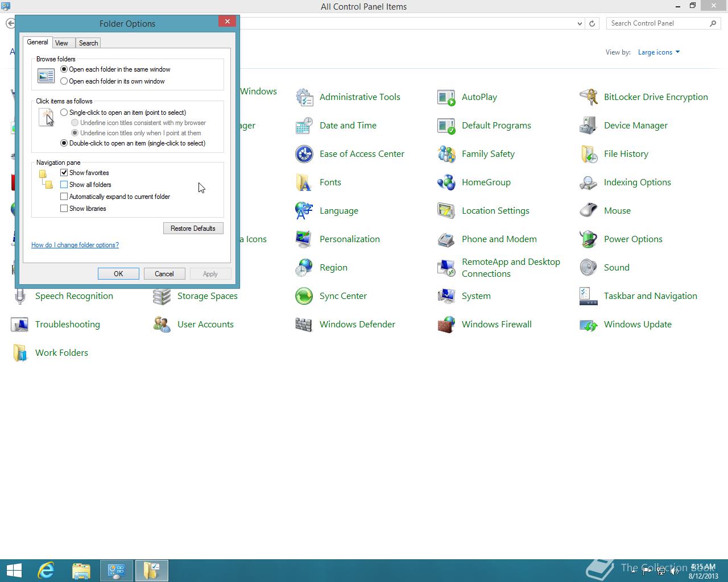Open the Mouse icon
This screenshot has height=582, width=728.
click(x=589, y=211)
